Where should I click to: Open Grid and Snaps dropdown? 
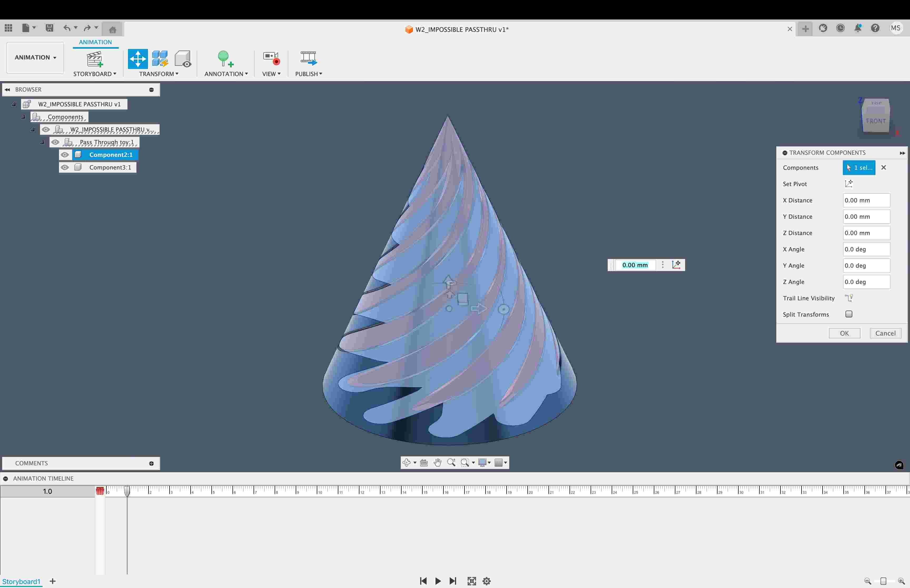coord(501,463)
